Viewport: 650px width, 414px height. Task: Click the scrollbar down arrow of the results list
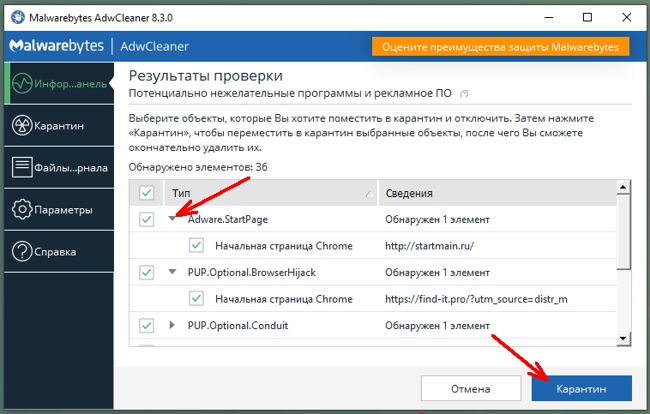[x=623, y=339]
